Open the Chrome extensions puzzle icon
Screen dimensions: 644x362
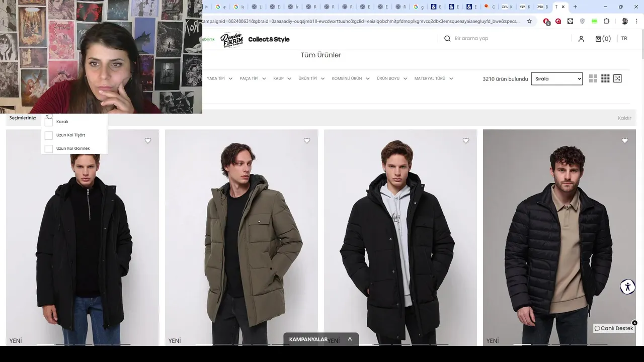(x=606, y=21)
